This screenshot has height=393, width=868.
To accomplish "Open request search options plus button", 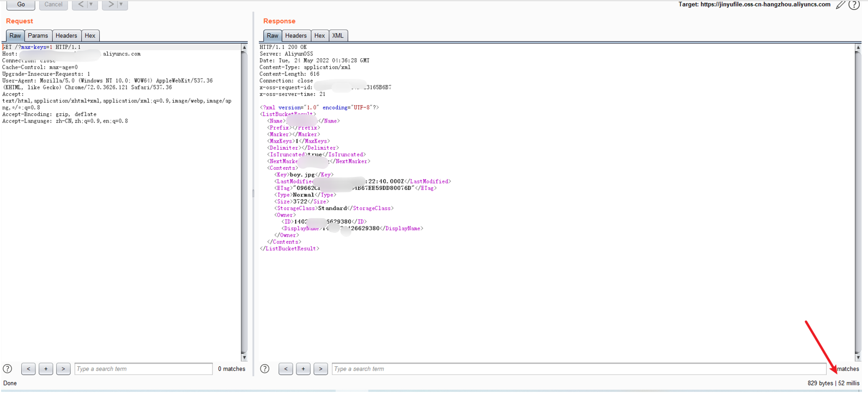I will coord(46,369).
